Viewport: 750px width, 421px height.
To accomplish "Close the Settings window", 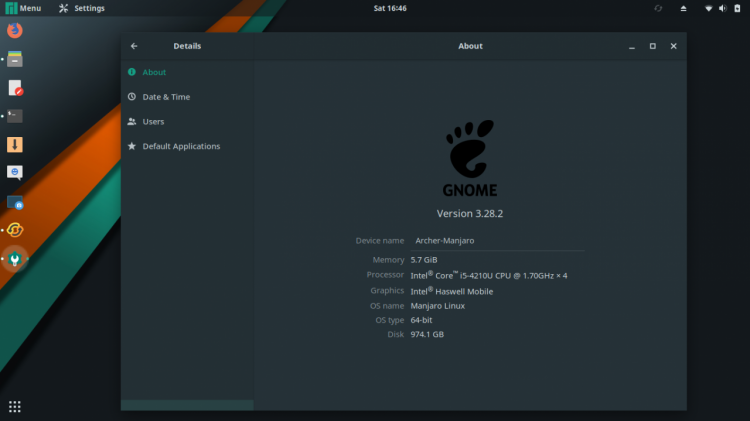I will (x=673, y=46).
